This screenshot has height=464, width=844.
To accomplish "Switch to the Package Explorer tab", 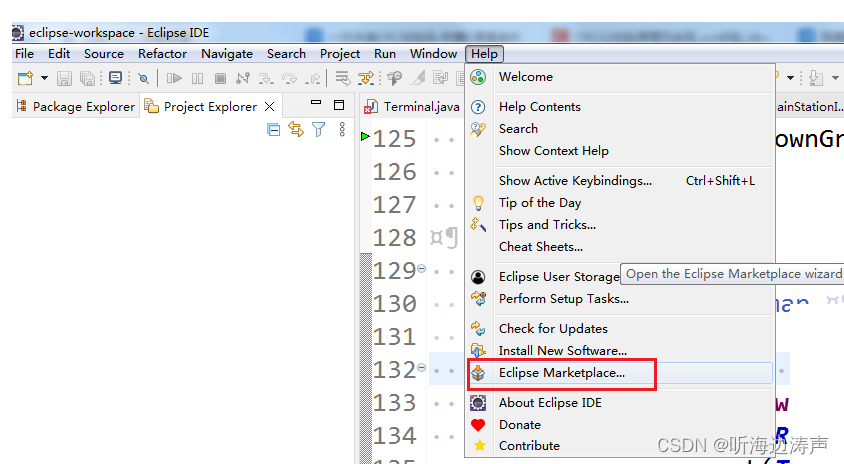I will click(76, 107).
